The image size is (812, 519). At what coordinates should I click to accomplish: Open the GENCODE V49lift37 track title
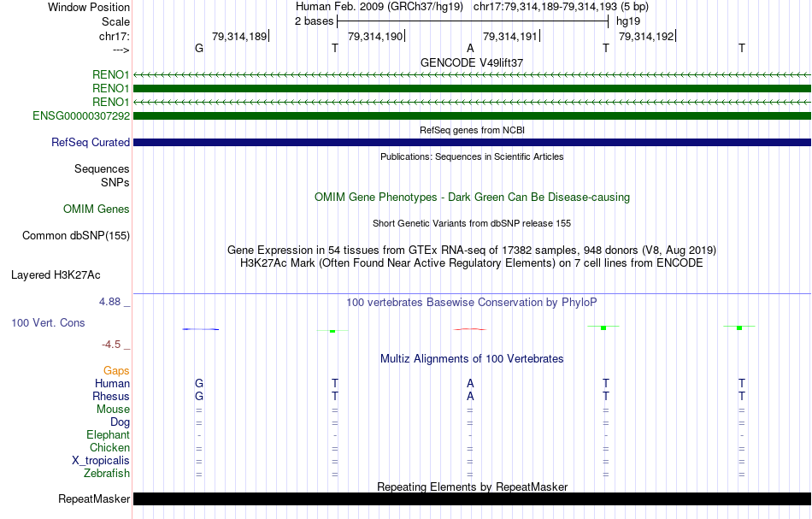[x=472, y=62]
